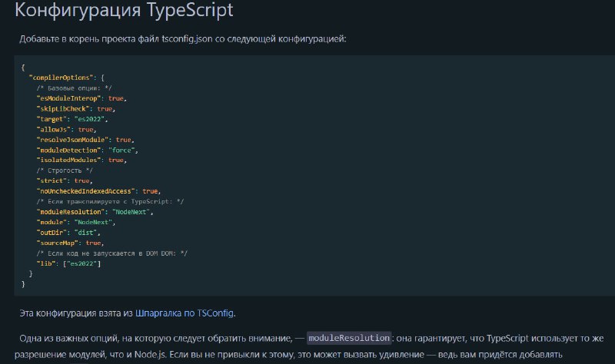The width and height of the screenshot is (615, 364).
Task: Click the Если транспилируете с TypeScript comment
Action: pyautogui.click(x=110, y=201)
